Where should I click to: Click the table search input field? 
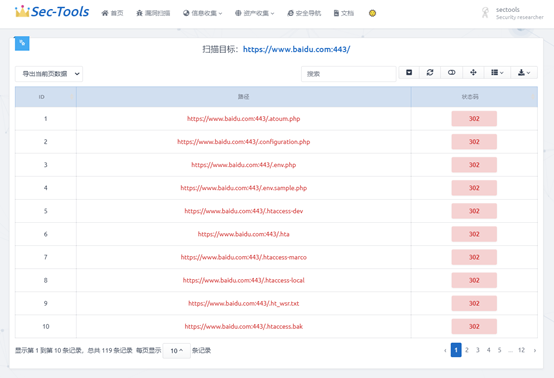pyautogui.click(x=348, y=74)
